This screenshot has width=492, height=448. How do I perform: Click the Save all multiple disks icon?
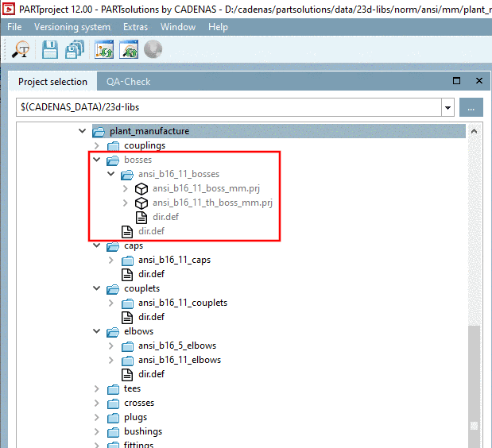click(x=75, y=49)
